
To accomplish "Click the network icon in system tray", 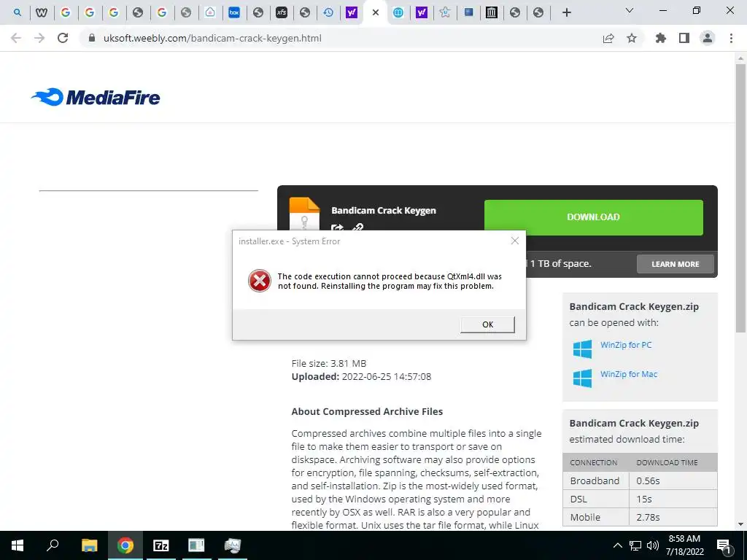I will coord(635,545).
